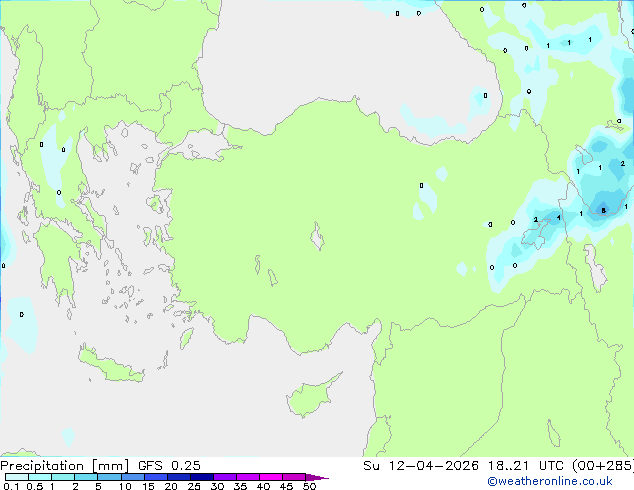Click the '(00+285)' forecast offset text

click(602, 466)
